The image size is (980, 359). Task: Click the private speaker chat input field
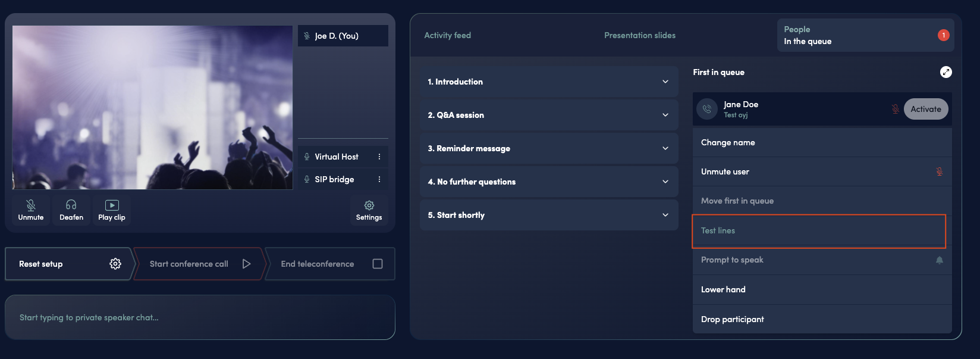click(200, 317)
